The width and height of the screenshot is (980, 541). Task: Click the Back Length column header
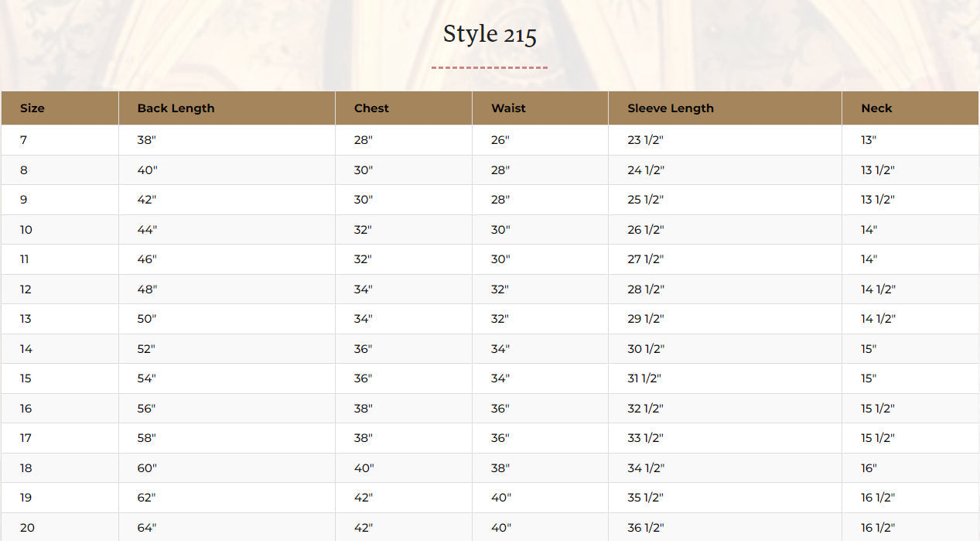tap(176, 108)
